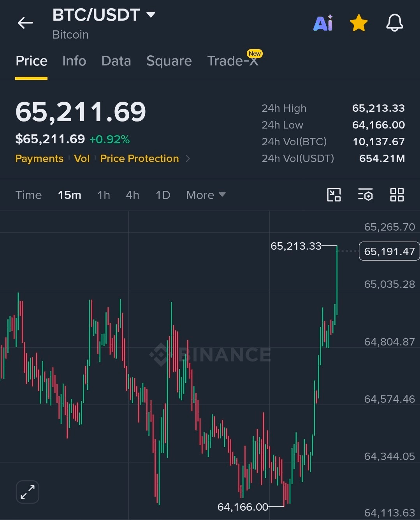Select the Price tab
Screen dimensions: 420x520
[32, 61]
